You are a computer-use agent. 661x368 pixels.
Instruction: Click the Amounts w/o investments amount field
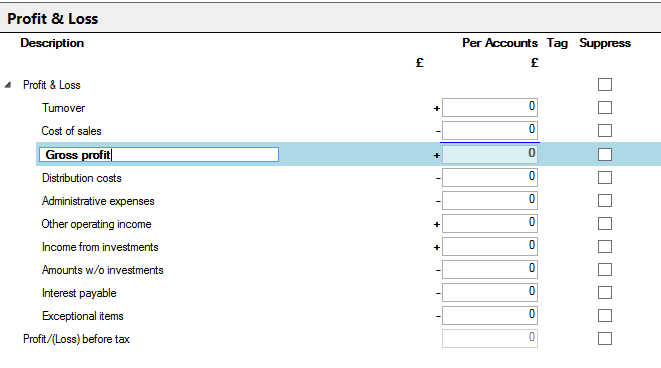[x=490, y=269]
